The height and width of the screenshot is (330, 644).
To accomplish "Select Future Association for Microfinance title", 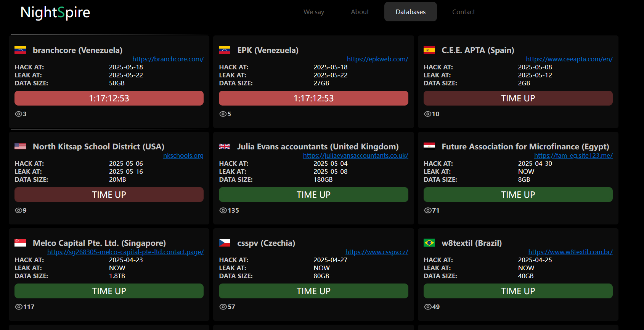I will point(525,146).
